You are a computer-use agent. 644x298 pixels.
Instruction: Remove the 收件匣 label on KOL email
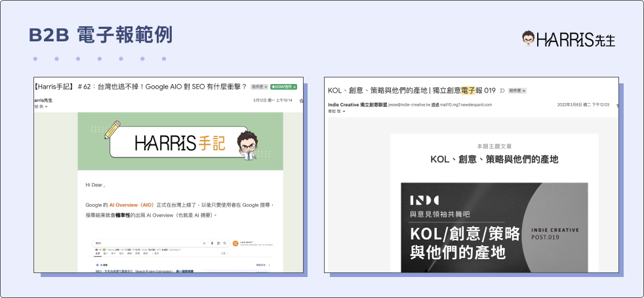coord(524,91)
